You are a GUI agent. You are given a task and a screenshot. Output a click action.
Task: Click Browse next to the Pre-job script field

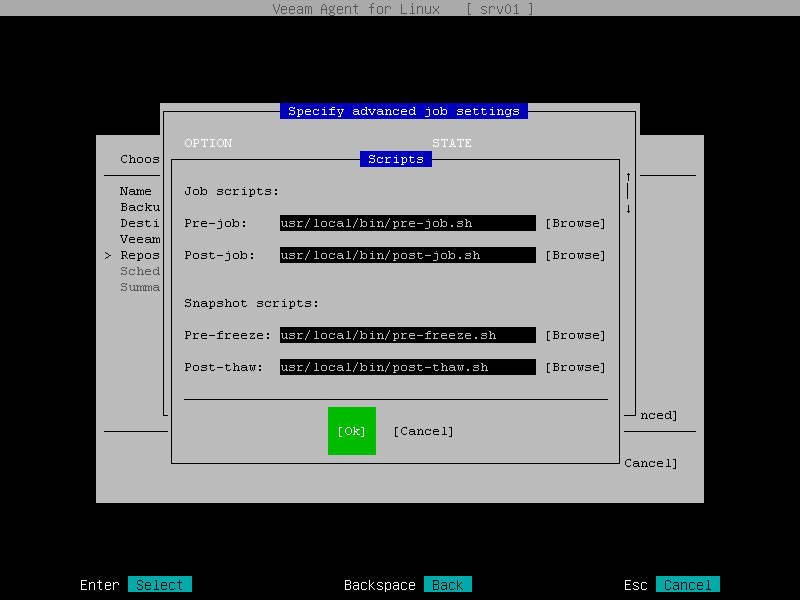pyautogui.click(x=575, y=223)
